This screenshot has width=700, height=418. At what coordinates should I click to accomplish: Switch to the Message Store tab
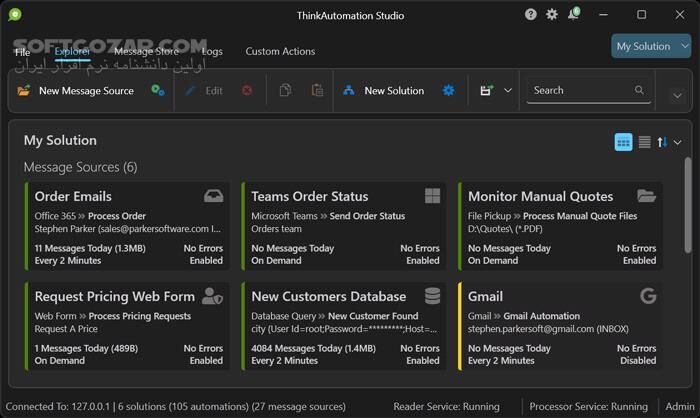tap(146, 52)
